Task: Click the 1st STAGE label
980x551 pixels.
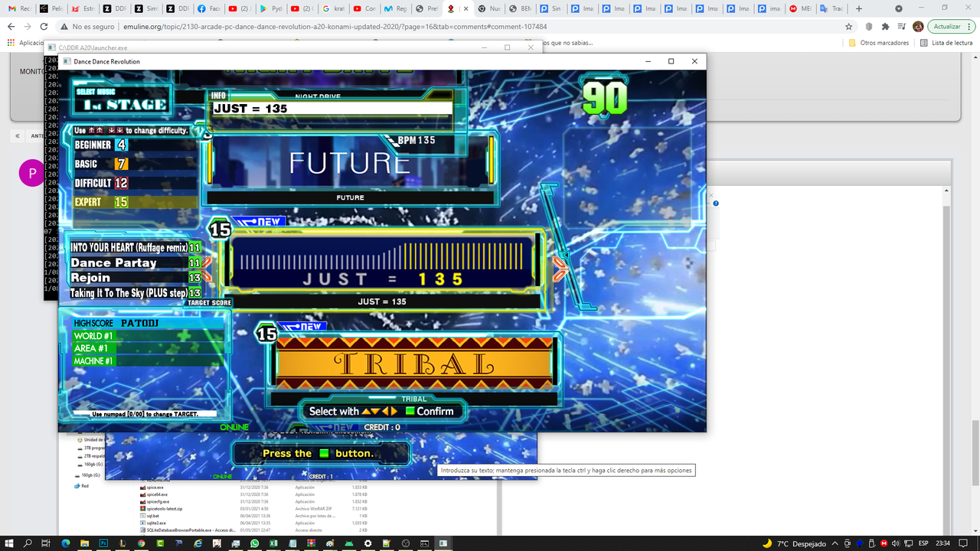Action: pos(124,104)
